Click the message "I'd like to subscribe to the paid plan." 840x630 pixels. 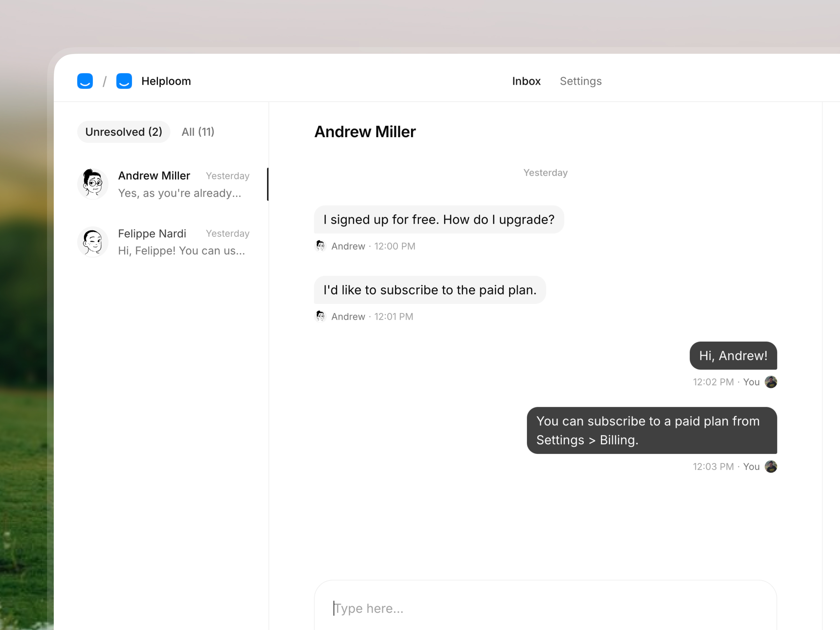(430, 290)
